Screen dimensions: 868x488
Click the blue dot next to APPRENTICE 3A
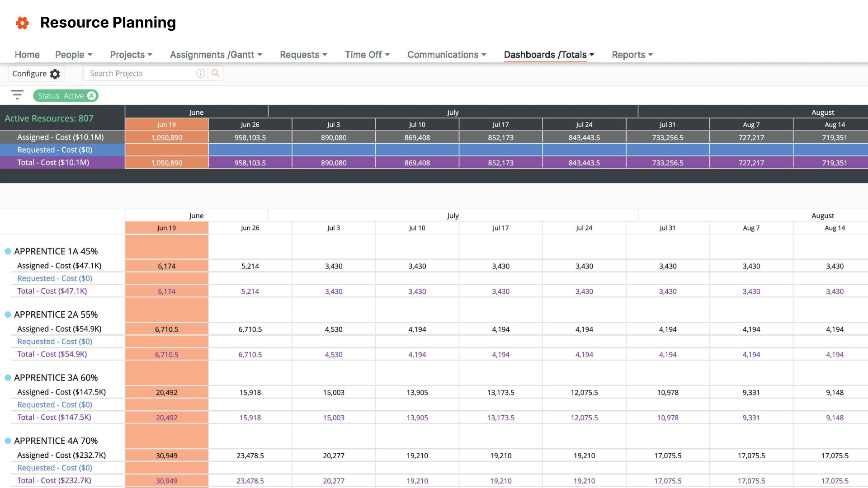click(x=8, y=377)
